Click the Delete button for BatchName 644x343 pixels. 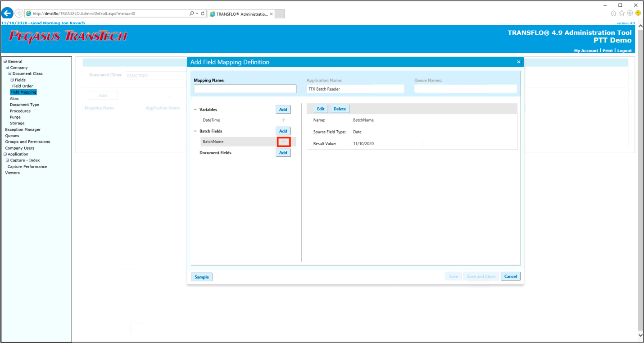[x=340, y=109]
